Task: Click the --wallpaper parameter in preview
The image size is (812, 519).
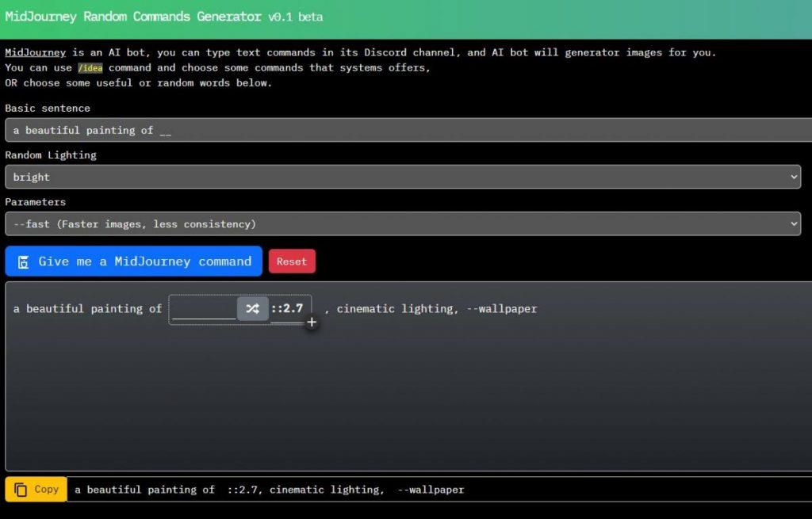Action: tap(502, 309)
